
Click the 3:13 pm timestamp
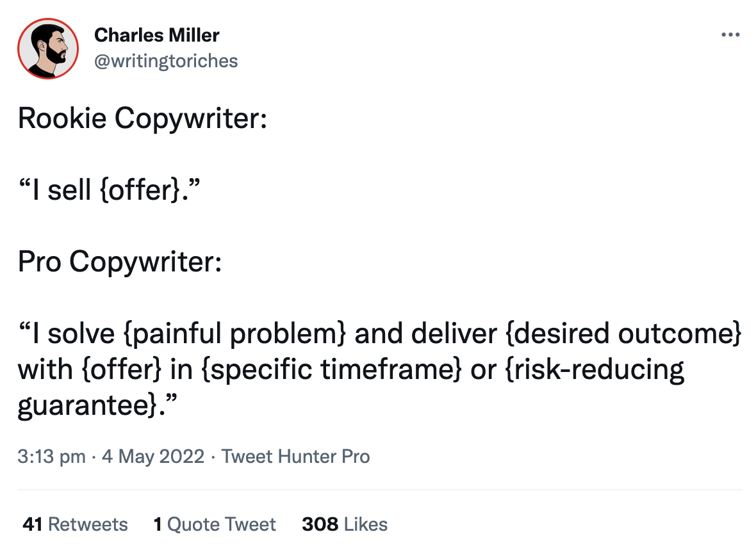tap(51, 456)
